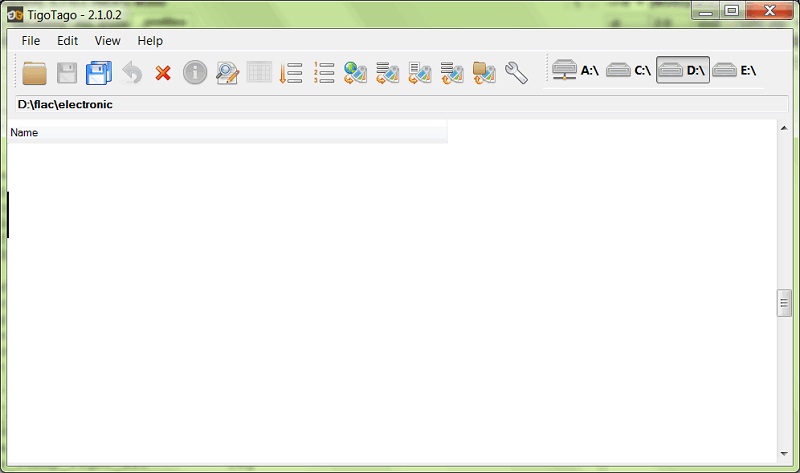This screenshot has height=473, width=800.
Task: Close the TigoTago window
Action: click(x=769, y=11)
